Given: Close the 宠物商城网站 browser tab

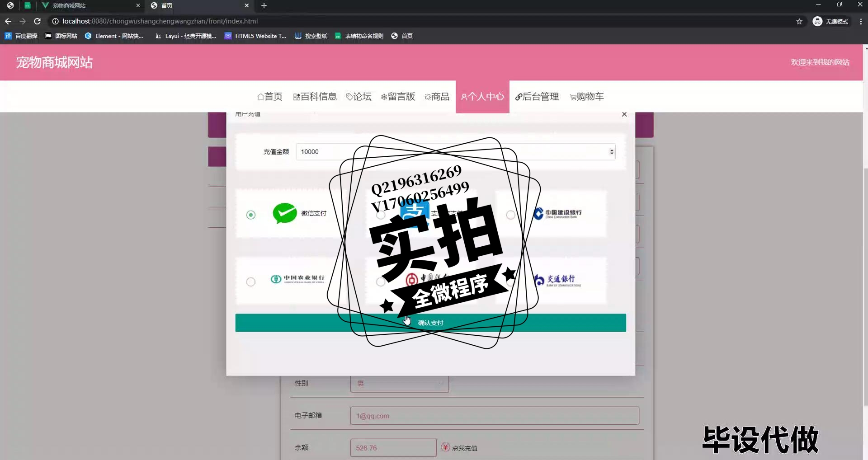Looking at the screenshot, I should [138, 5].
